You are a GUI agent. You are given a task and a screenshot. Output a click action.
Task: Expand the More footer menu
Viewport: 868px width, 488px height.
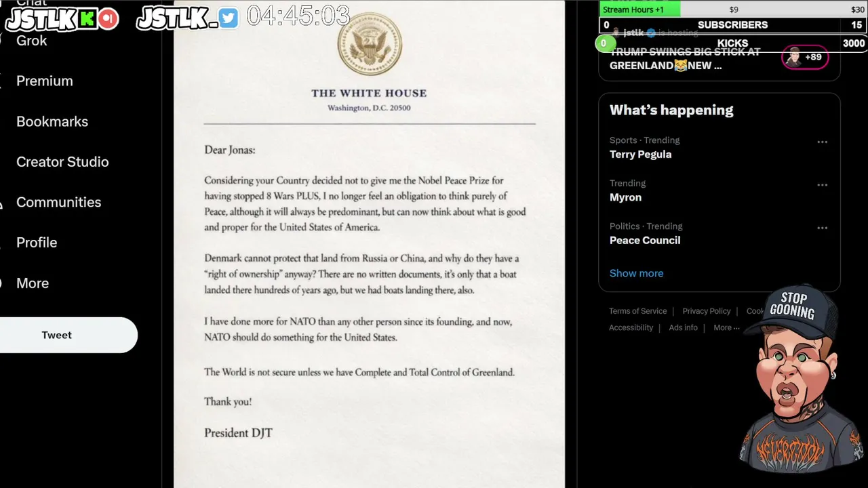726,327
